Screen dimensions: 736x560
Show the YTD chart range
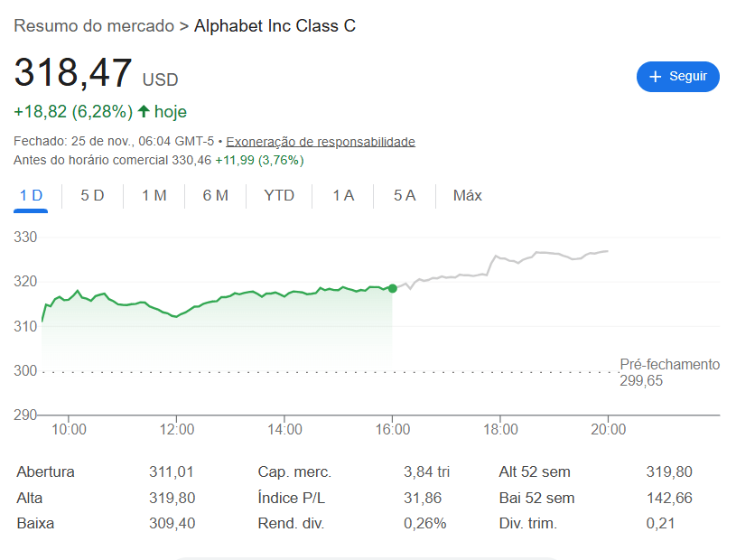pos(279,195)
